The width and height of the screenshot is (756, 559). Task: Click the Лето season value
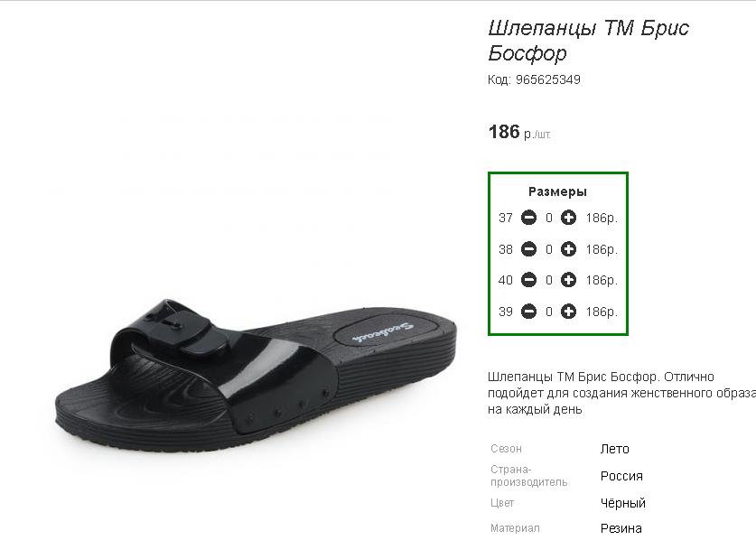[x=615, y=449]
